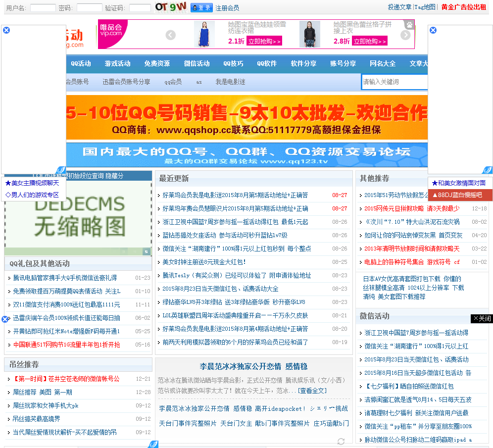Close the right floating ad panel
Image resolution: width=493 pixels, height=448 pixels.
(433, 30)
